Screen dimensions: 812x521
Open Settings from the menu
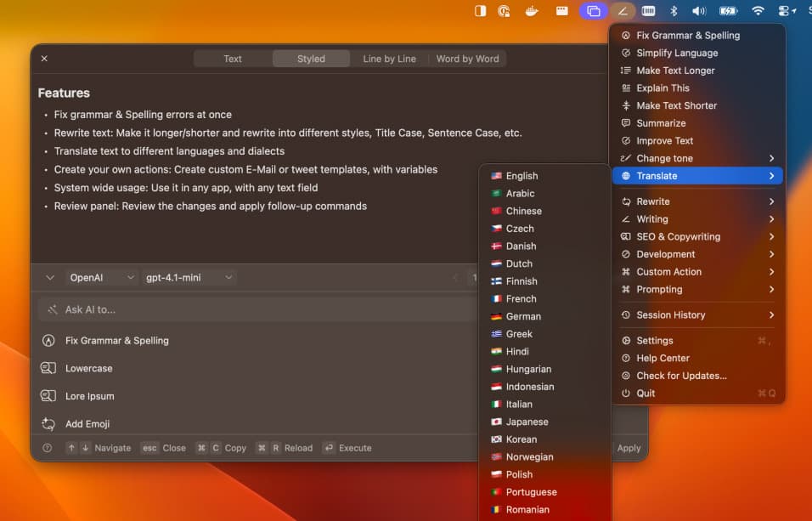point(655,341)
